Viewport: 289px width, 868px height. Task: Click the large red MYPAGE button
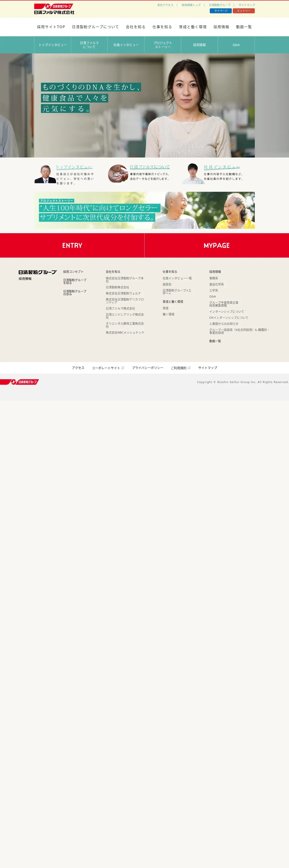[x=217, y=245]
